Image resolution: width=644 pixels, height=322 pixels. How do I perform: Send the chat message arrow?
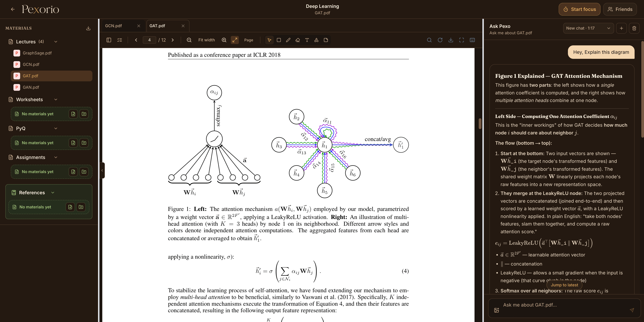(632, 310)
